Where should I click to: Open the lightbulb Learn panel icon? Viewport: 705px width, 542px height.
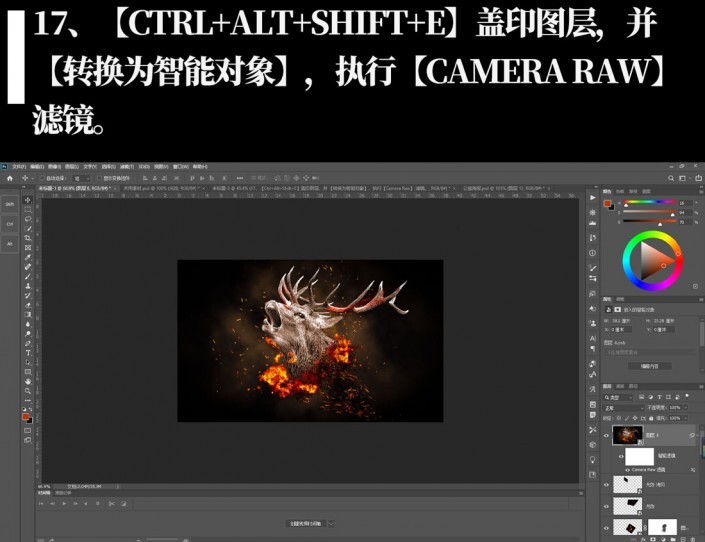[x=593, y=459]
